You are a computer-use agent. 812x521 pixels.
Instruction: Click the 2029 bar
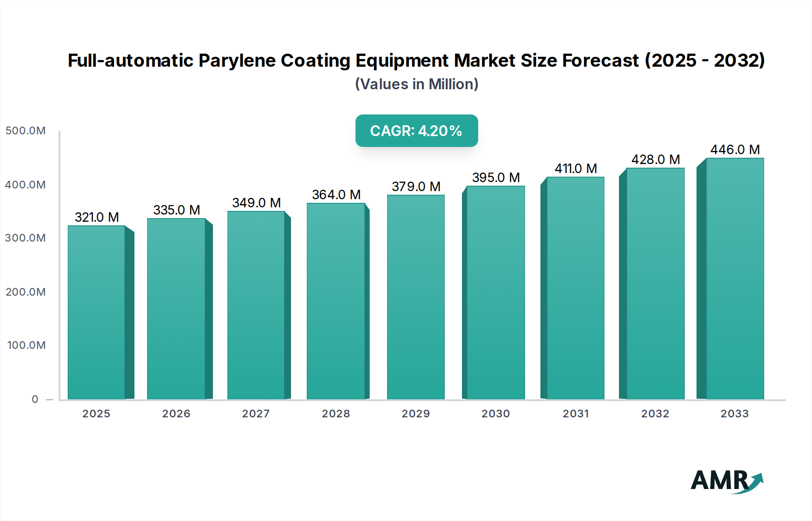(416, 297)
